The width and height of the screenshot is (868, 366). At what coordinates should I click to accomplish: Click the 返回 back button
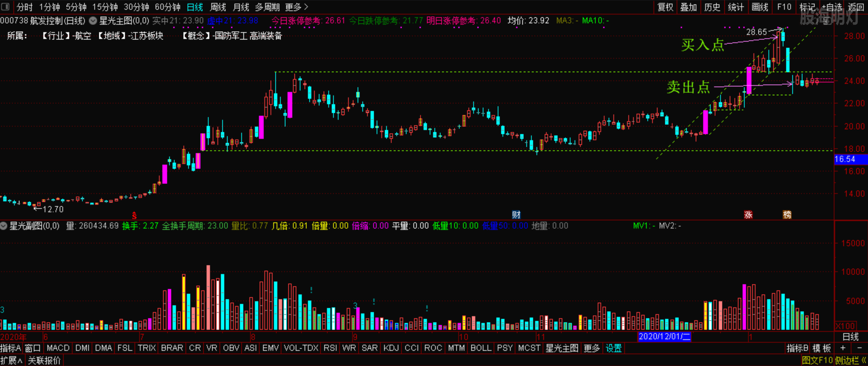pos(856,7)
